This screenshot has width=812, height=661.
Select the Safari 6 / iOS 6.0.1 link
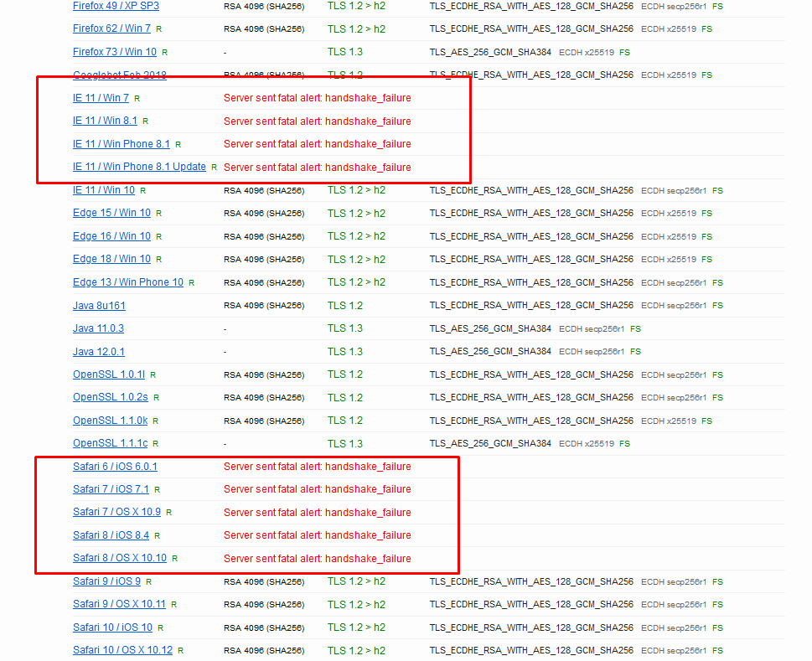pyautogui.click(x=115, y=467)
